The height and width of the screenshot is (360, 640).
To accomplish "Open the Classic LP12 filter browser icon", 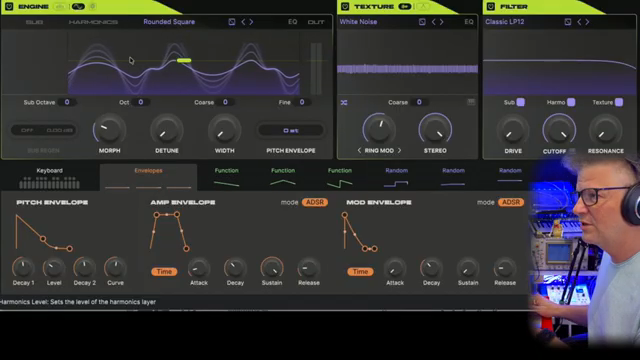I will [x=568, y=22].
